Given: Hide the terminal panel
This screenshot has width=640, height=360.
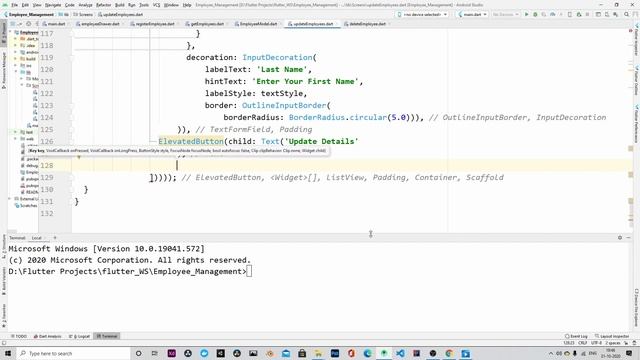Looking at the screenshot, I should (629, 238).
